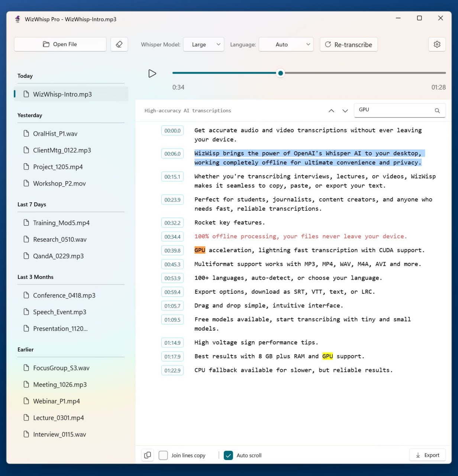Click inside the GPU search field

[x=394, y=110]
